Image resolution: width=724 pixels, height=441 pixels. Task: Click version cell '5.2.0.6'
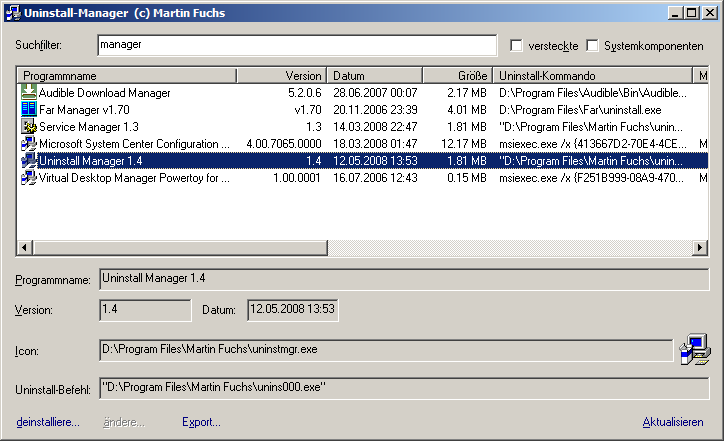coord(304,93)
